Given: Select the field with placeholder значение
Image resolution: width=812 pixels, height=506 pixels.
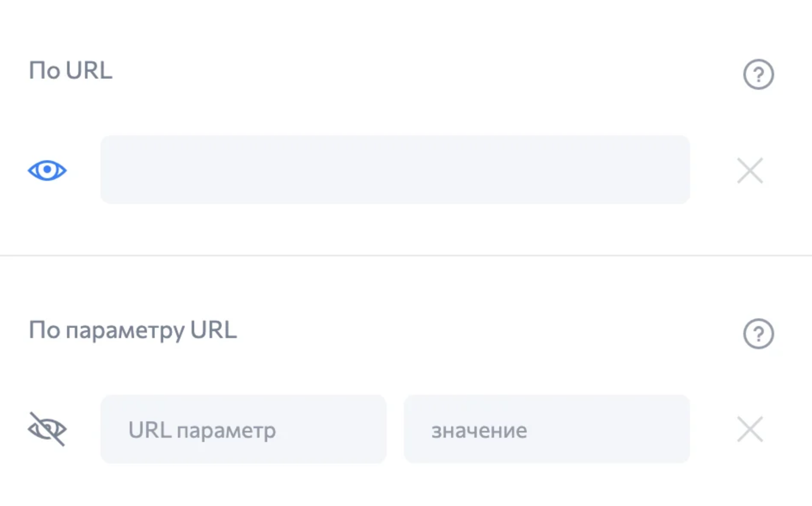Looking at the screenshot, I should 546,429.
